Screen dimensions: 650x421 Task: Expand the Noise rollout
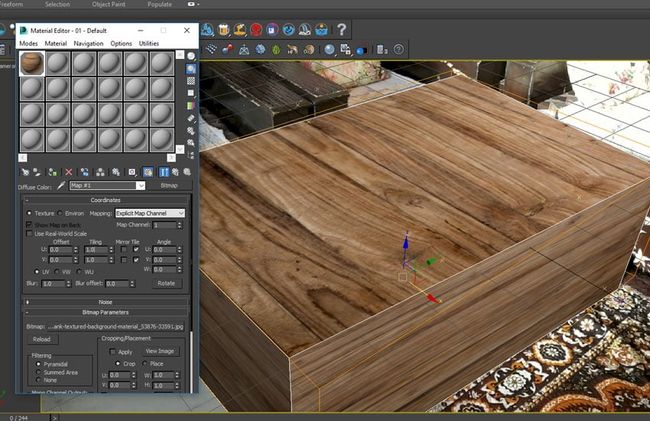tap(105, 302)
